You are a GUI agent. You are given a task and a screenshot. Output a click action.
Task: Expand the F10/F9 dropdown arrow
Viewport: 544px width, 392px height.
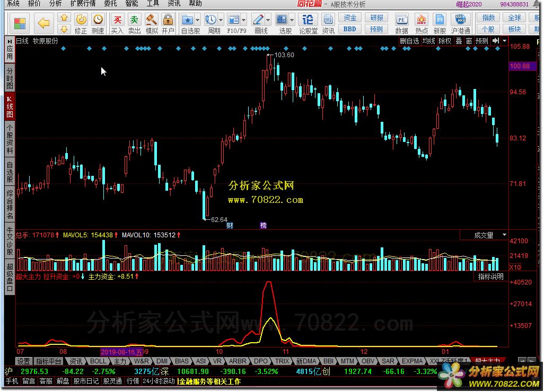click(243, 20)
